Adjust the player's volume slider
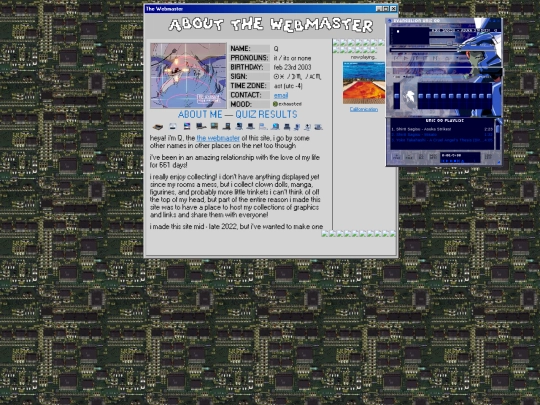 444,44
